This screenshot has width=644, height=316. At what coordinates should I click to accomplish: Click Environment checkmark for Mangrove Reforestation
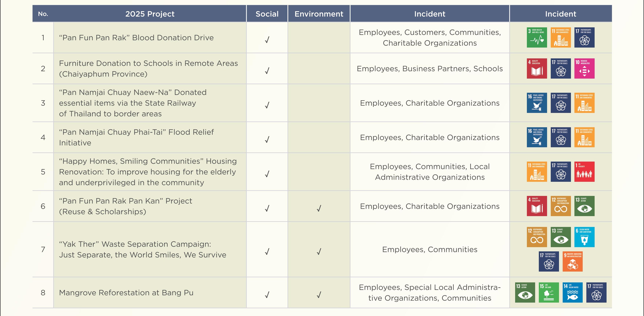coord(319,295)
